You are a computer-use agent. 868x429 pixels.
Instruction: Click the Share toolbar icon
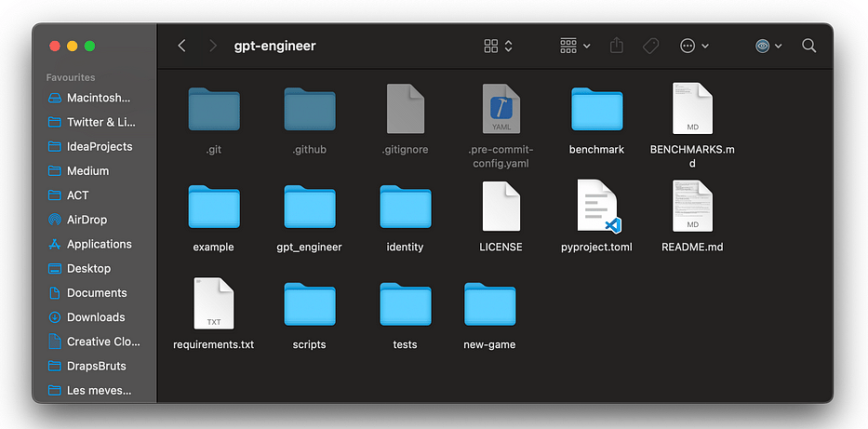(616, 46)
